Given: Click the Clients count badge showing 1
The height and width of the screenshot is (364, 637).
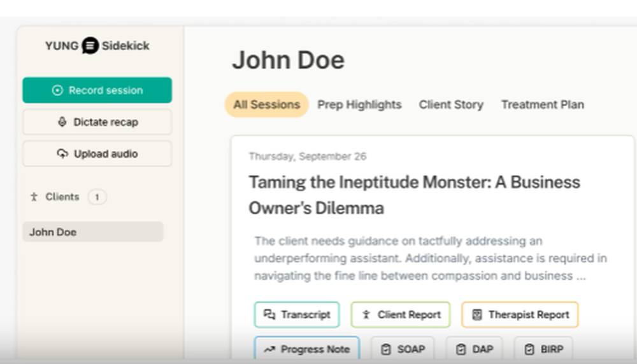Looking at the screenshot, I should coord(97,197).
